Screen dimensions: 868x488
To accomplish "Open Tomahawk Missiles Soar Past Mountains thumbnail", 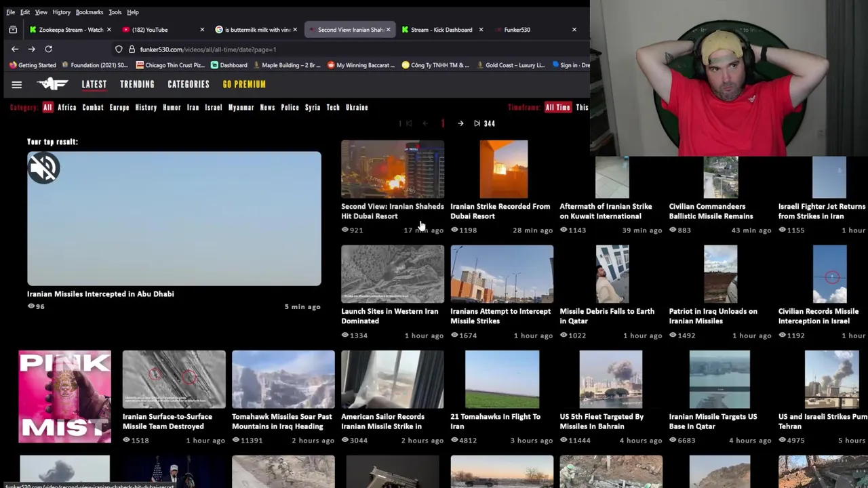I will point(283,380).
